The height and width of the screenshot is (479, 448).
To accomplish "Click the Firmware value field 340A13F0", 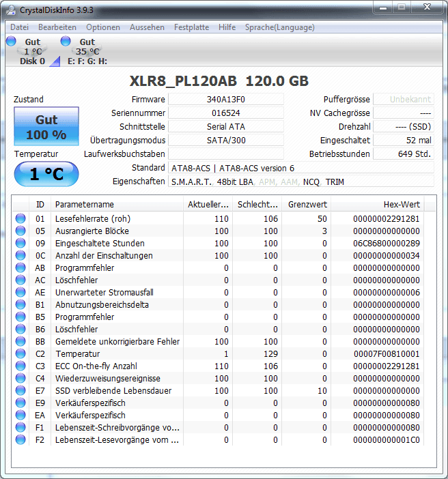I will tap(225, 100).
